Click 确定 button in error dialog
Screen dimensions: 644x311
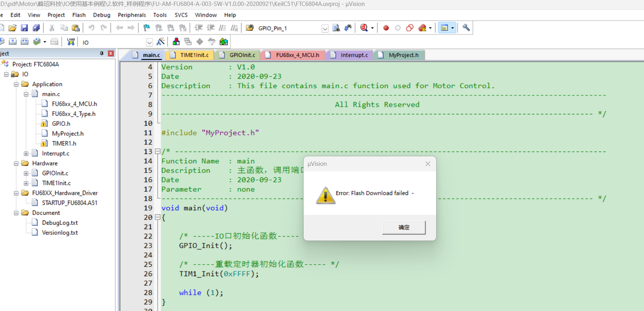click(404, 228)
